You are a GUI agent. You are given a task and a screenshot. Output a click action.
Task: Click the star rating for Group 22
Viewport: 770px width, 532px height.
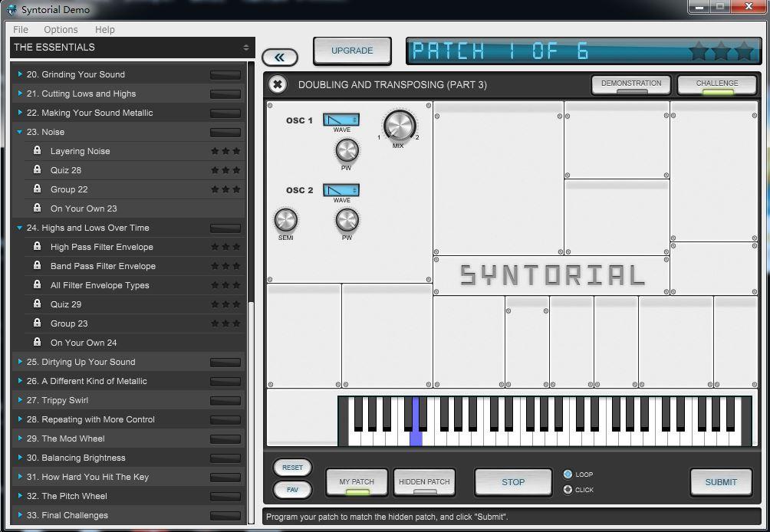tap(225, 189)
